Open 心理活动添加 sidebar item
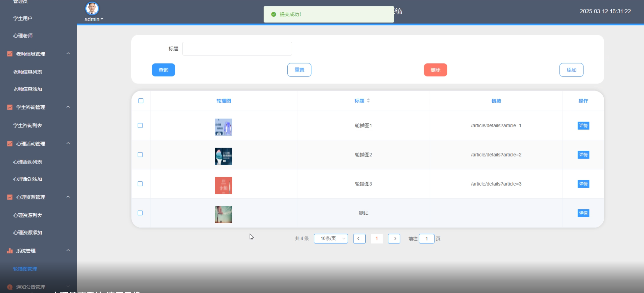The image size is (644, 293). click(28, 179)
